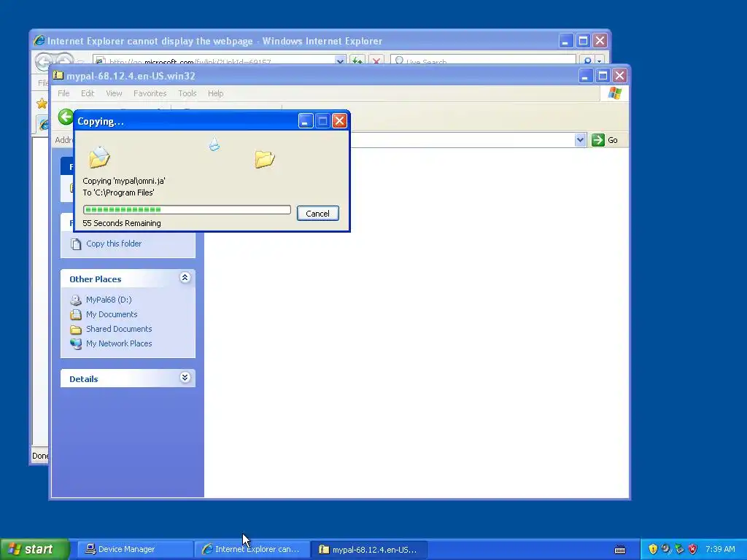Open the Edit menu in mypal window
747x560 pixels.
coord(88,93)
